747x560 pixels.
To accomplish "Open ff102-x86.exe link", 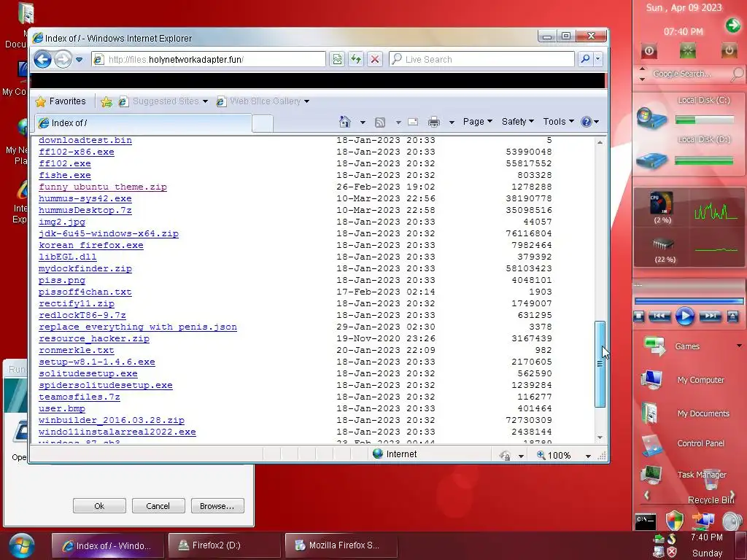I will coord(76,152).
